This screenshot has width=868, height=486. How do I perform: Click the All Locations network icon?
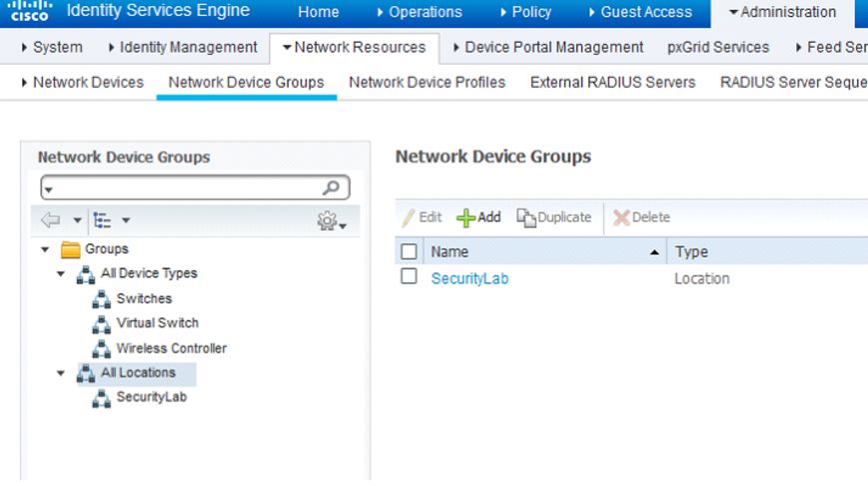coord(86,373)
